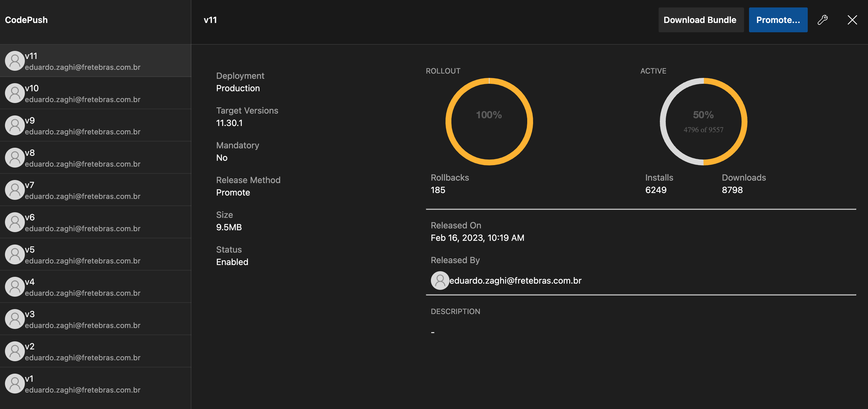
Task: Click the avatar icon beside v10
Action: click(15, 93)
